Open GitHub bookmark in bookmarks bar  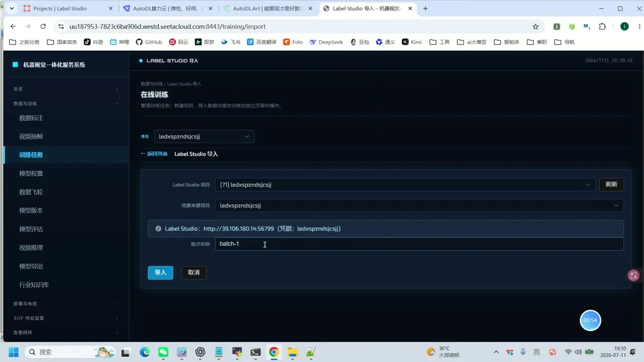[149, 42]
